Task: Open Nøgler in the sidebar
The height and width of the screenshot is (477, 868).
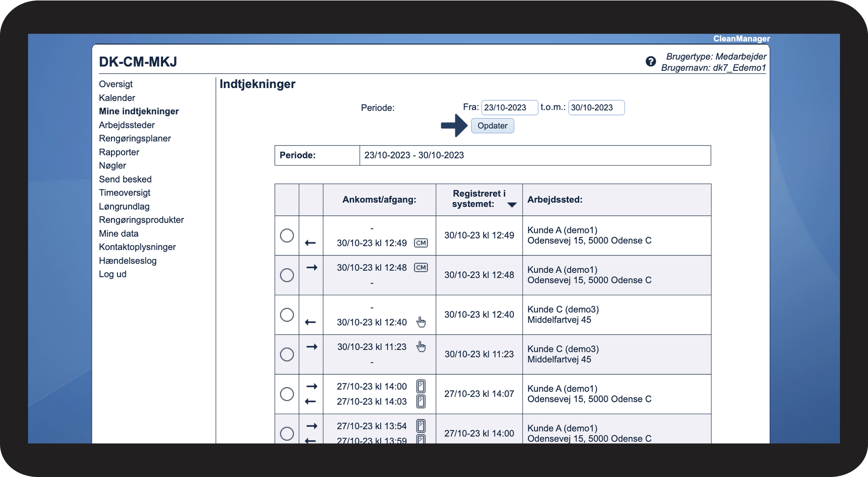Action: point(112,166)
